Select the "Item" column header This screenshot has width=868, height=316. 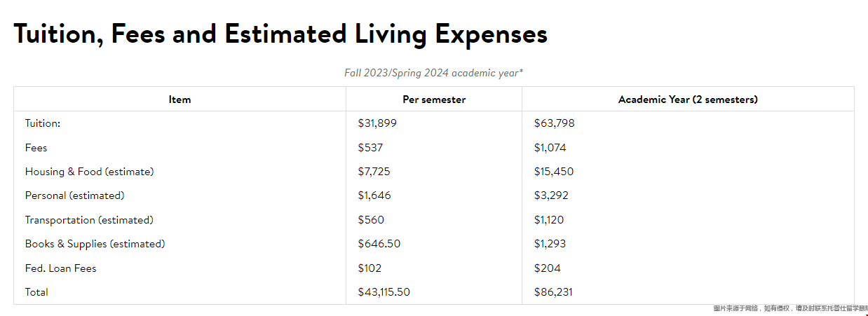pyautogui.click(x=179, y=99)
